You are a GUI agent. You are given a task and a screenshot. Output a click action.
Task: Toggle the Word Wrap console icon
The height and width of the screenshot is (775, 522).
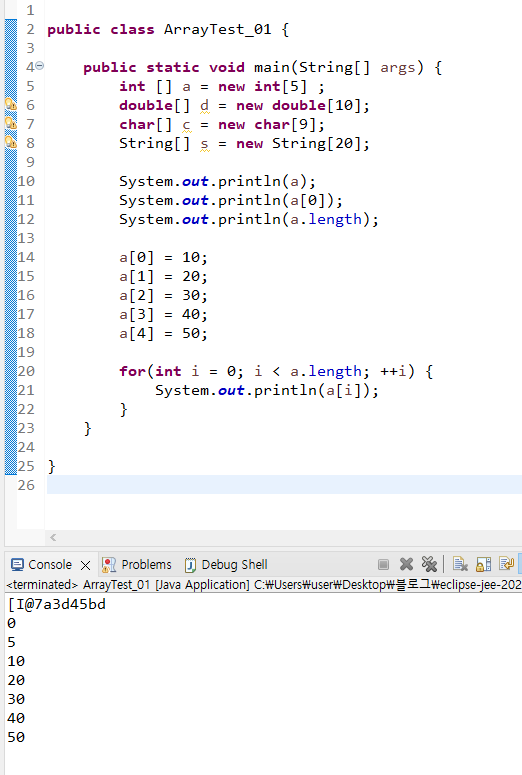point(506,564)
